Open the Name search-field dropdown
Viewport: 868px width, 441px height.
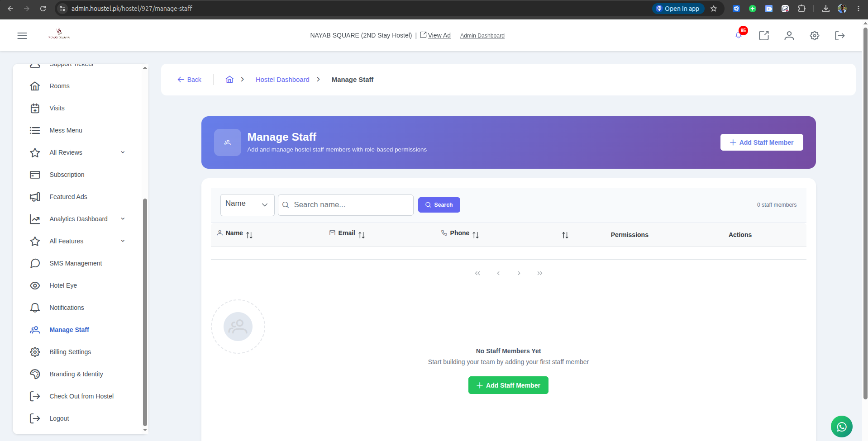tap(247, 205)
